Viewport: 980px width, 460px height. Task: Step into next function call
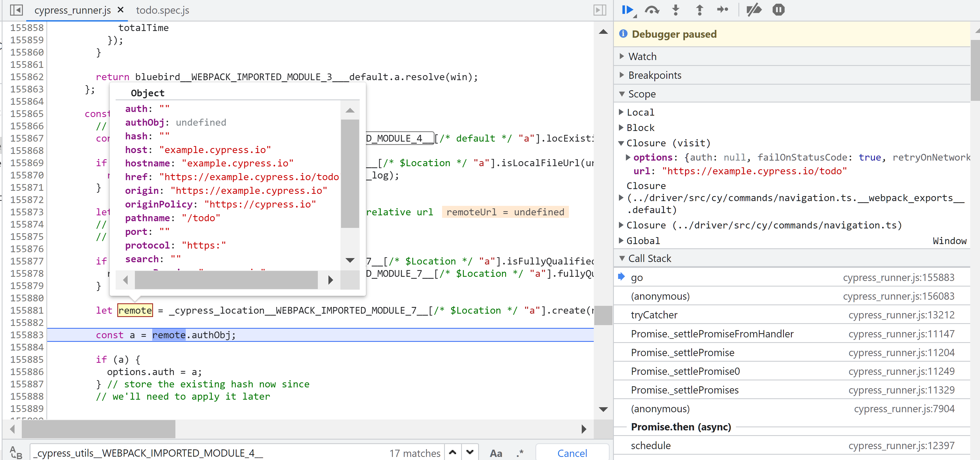tap(676, 10)
